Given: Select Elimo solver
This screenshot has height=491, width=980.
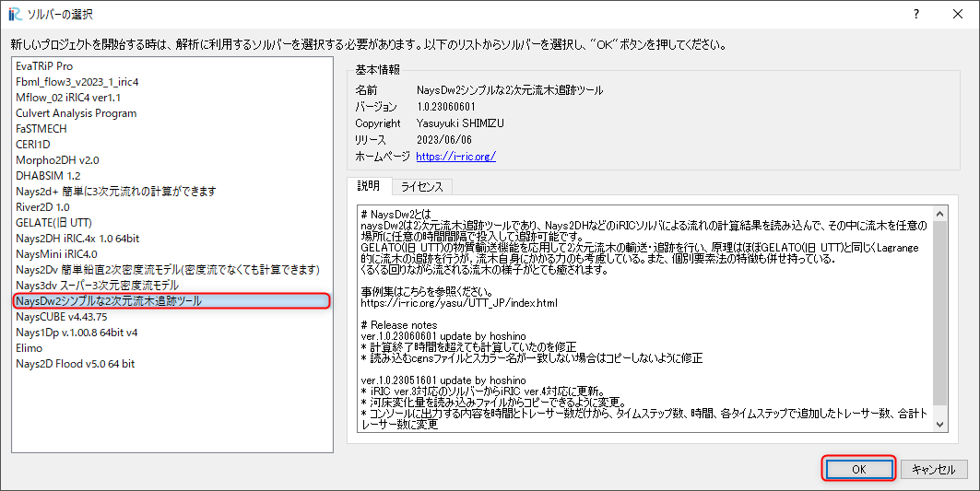Looking at the screenshot, I should 171,348.
